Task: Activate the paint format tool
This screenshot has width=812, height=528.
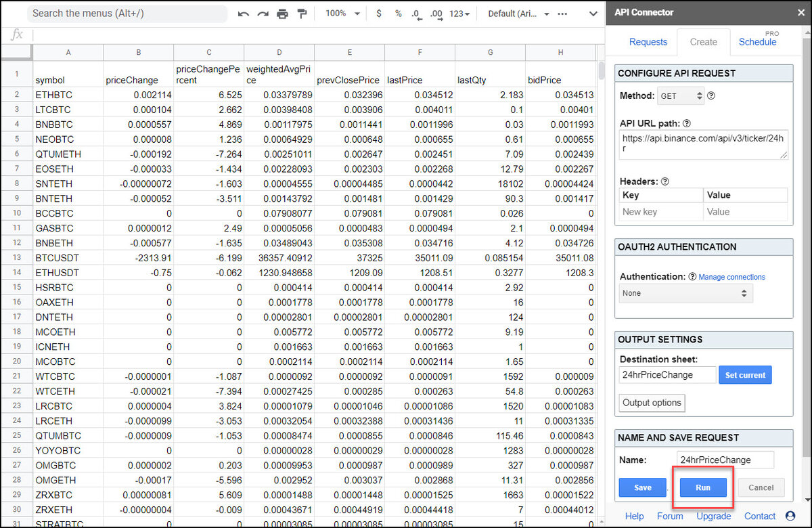Action: (x=302, y=14)
